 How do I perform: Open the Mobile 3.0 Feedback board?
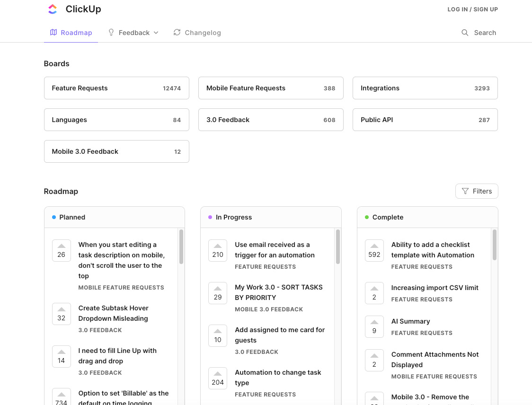click(116, 151)
